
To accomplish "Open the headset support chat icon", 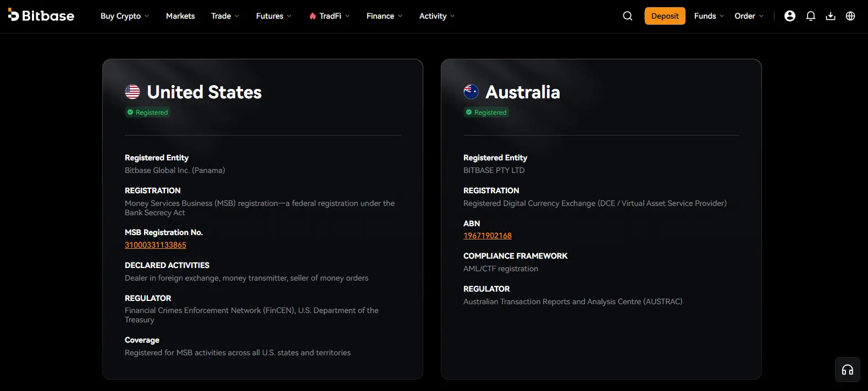I will [x=848, y=370].
